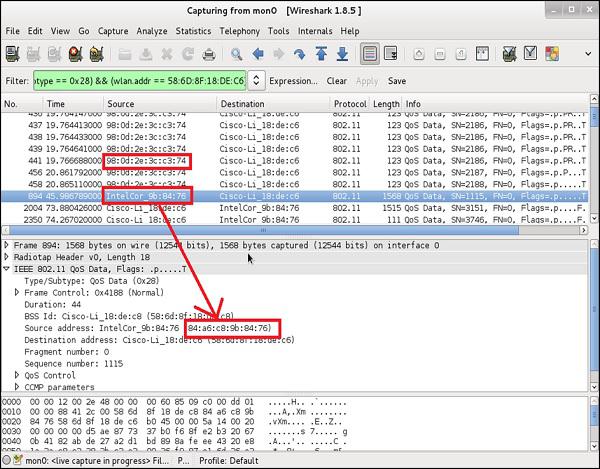Open the expert info indicator in the status bar
Viewport: 600px width, 469px height.
tap(7, 460)
